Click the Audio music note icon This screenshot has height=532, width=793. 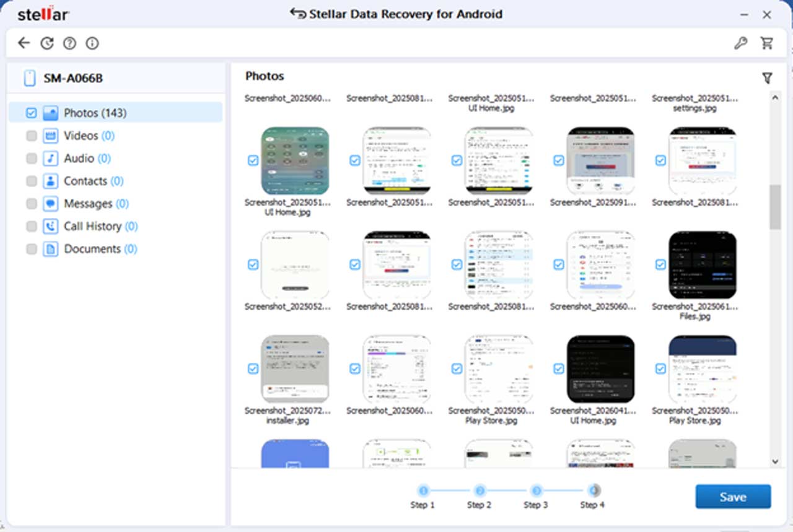(x=50, y=159)
